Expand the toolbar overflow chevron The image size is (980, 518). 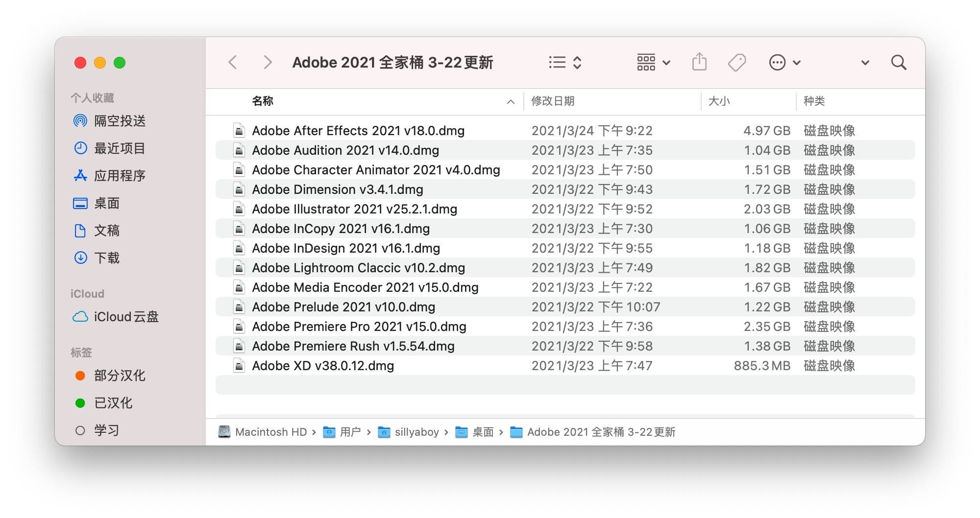pos(865,63)
